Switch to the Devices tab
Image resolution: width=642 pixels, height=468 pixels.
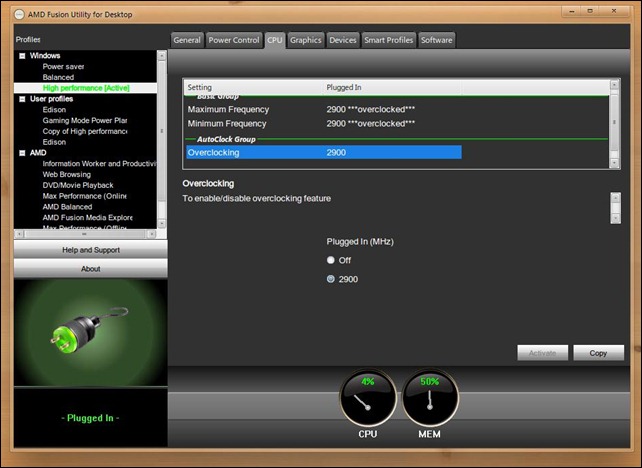coord(343,40)
